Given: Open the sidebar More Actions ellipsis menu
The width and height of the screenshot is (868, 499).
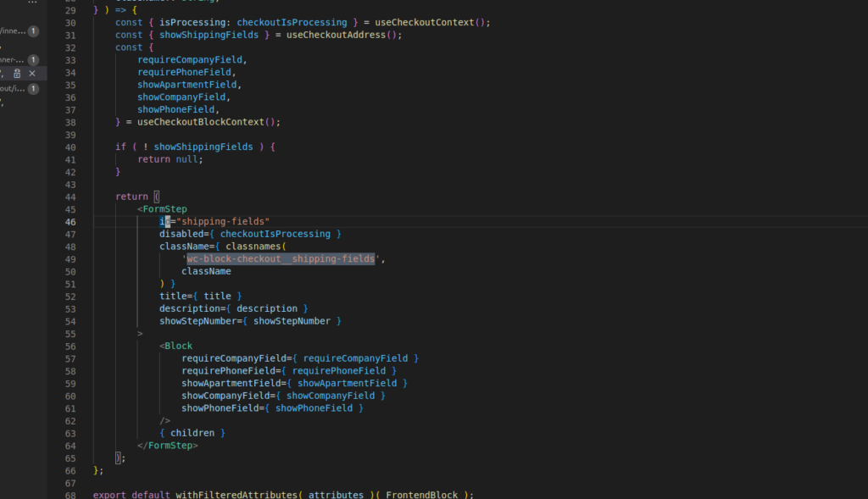Looking at the screenshot, I should click(32, 3).
